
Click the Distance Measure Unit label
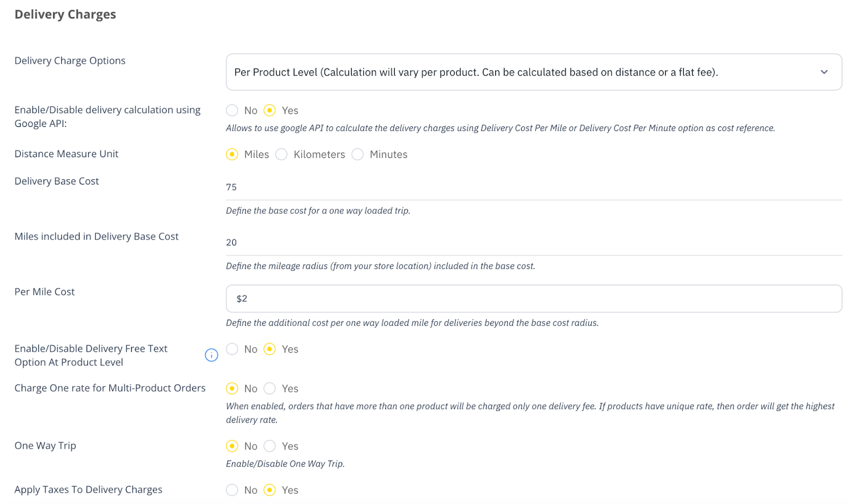coord(66,154)
